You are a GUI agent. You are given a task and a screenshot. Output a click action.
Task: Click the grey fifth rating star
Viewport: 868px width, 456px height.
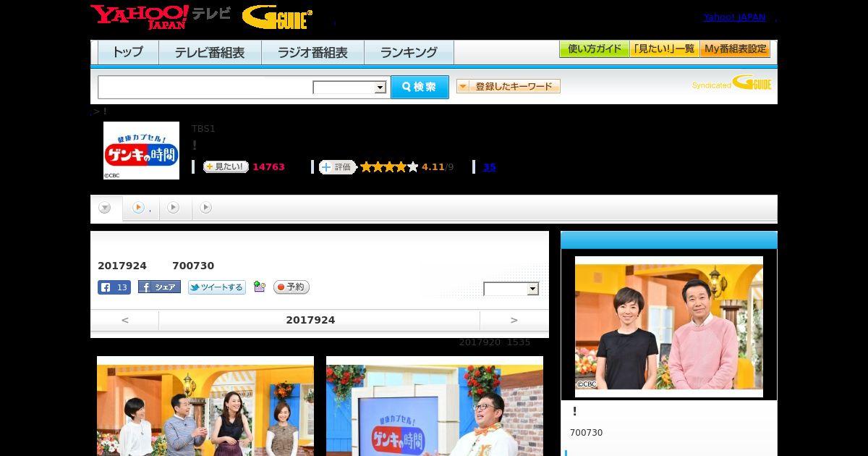tap(413, 167)
